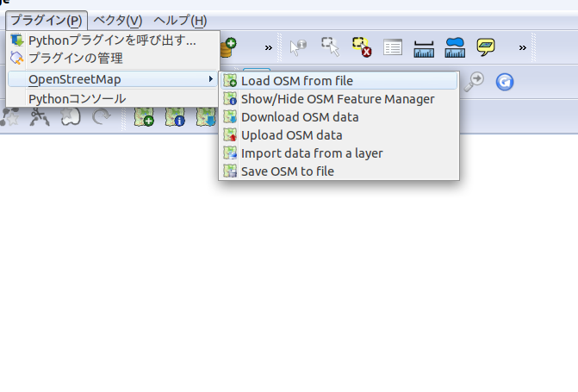578x392 pixels.
Task: Expand hidden toolbar items after add-layer icon
Action: point(269,47)
